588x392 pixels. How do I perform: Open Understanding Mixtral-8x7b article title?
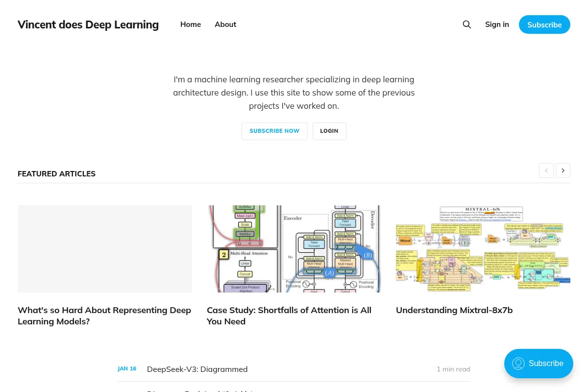tap(454, 310)
